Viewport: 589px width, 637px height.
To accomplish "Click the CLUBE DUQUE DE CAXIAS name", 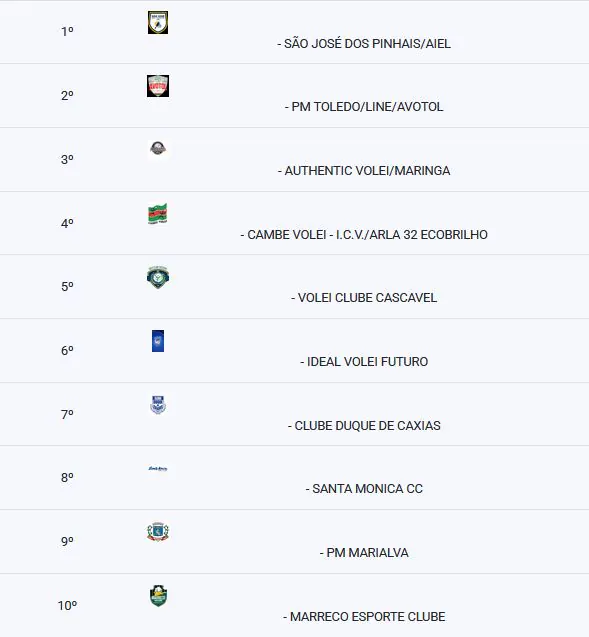I will click(x=364, y=425).
